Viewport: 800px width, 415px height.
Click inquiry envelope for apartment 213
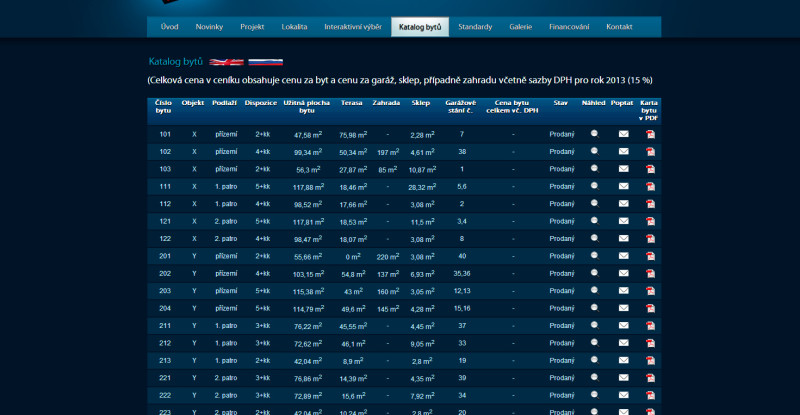pos(623,360)
